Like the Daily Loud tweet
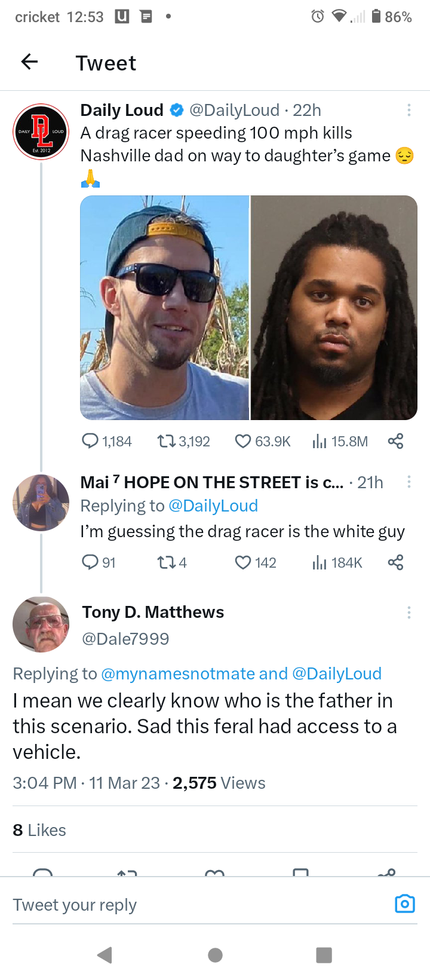Image resolution: width=430 pixels, height=980 pixels. point(242,441)
